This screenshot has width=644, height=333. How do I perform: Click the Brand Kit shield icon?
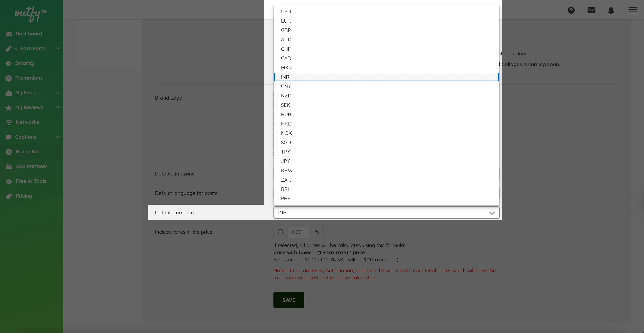click(9, 152)
